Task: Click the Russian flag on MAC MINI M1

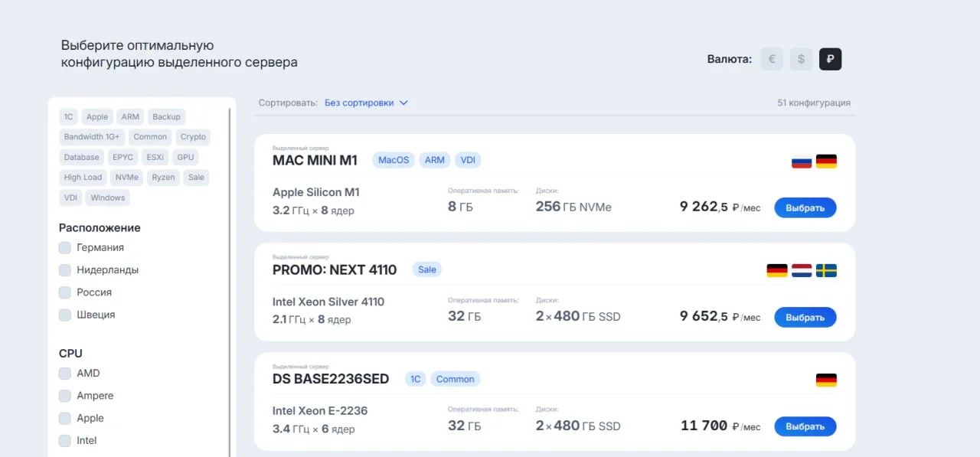Action: click(x=802, y=162)
